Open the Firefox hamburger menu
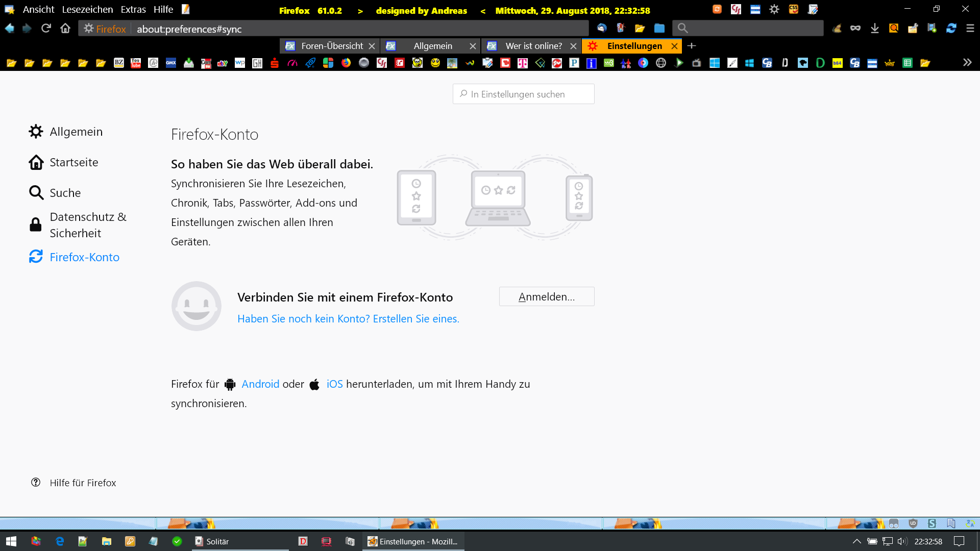Image resolution: width=980 pixels, height=551 pixels. [x=970, y=29]
